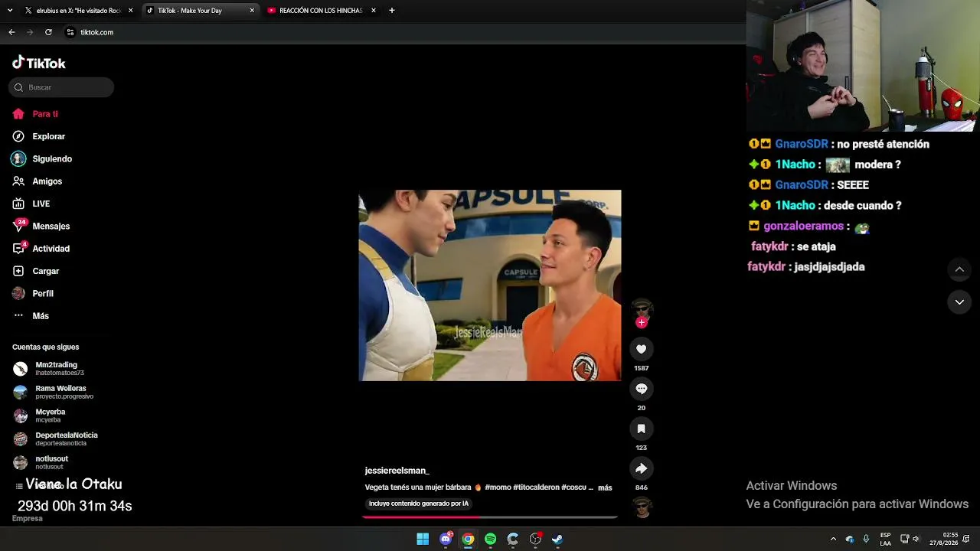Open the creator avatar beside the video
This screenshot has height=551, width=980.
[642, 309]
